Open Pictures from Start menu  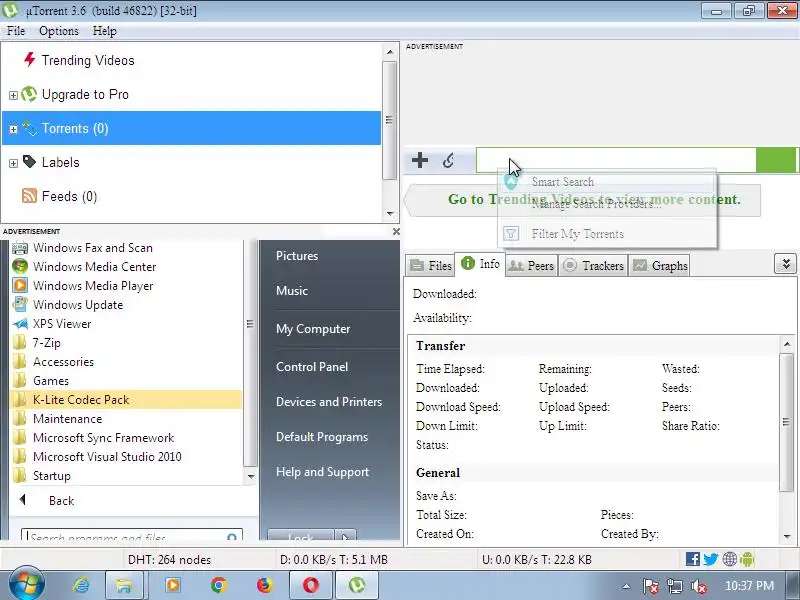click(297, 256)
